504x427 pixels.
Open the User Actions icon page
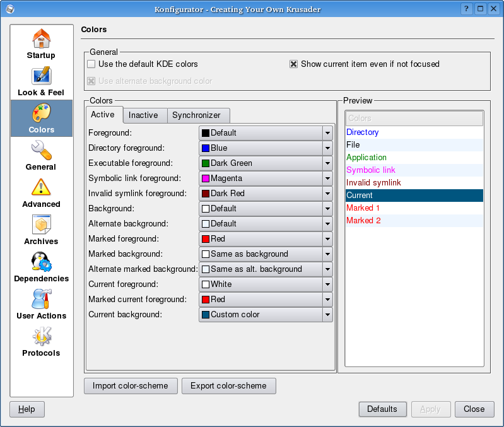[x=41, y=299]
